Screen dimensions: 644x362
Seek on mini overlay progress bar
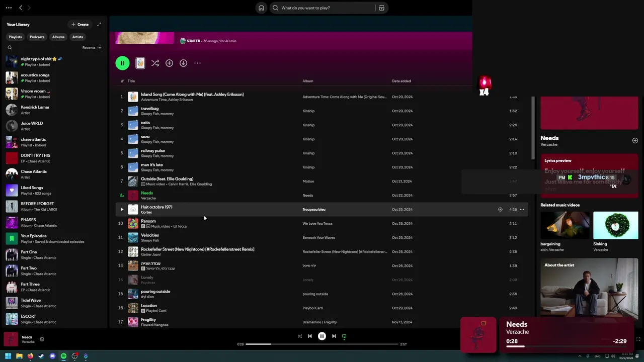pos(566,346)
